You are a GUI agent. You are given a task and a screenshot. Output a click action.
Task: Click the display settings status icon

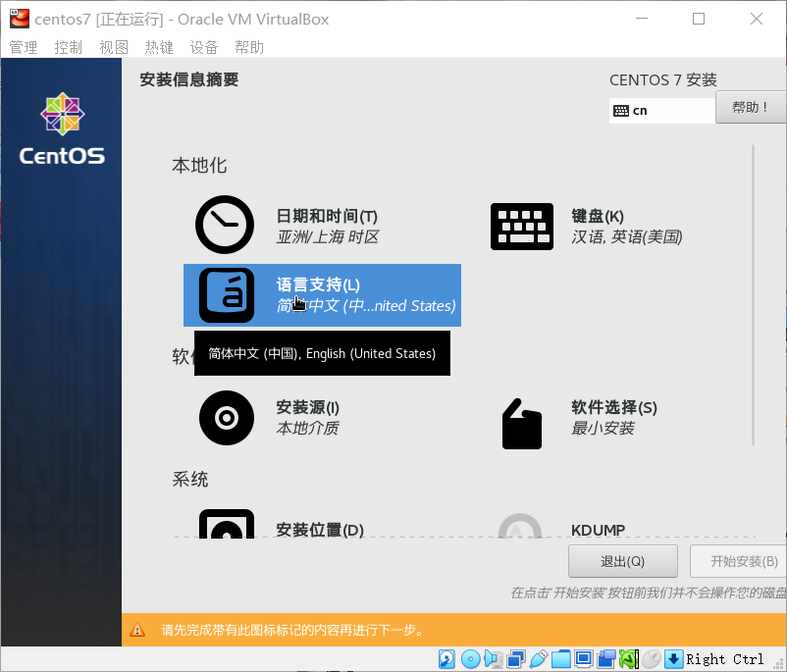584,658
